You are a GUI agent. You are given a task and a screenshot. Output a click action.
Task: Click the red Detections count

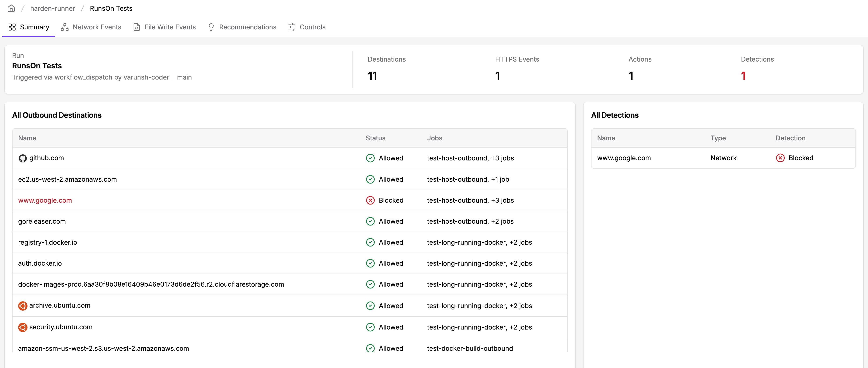744,76
